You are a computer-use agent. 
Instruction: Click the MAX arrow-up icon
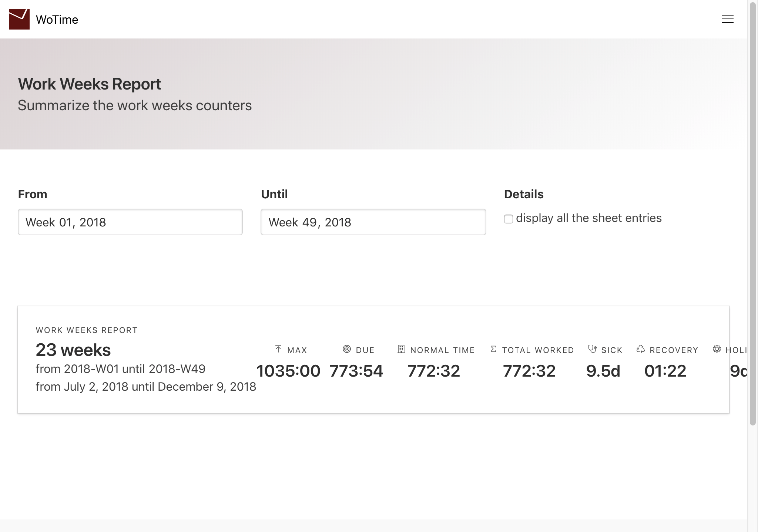(x=278, y=349)
